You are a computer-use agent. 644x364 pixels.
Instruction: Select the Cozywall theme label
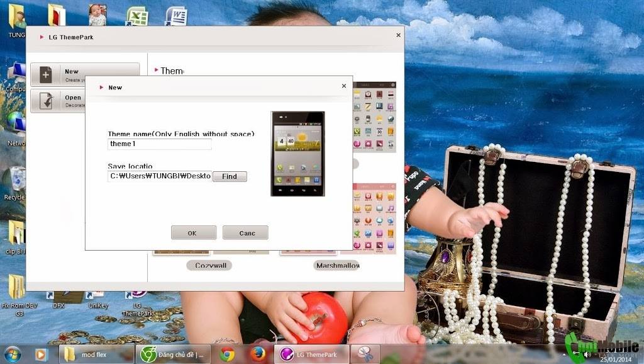point(209,265)
